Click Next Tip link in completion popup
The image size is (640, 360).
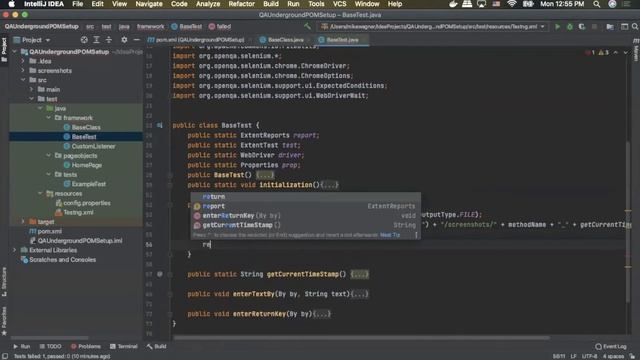[390, 235]
